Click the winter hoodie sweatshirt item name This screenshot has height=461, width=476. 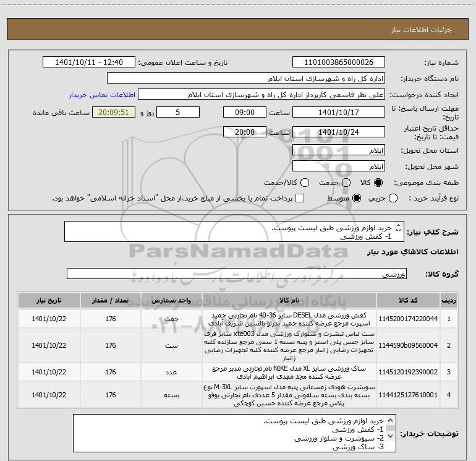point(289,395)
